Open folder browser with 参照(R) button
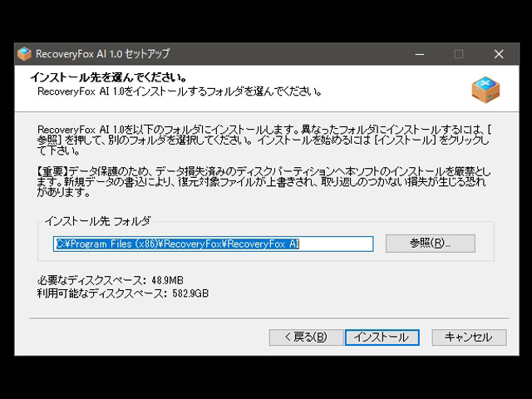The image size is (532, 399). click(x=430, y=244)
